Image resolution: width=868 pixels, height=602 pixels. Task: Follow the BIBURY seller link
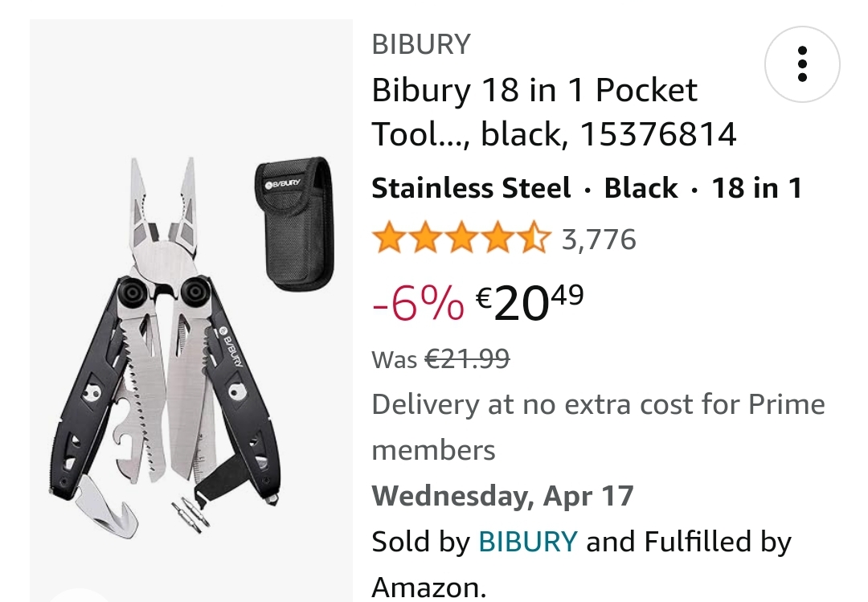[x=528, y=543]
